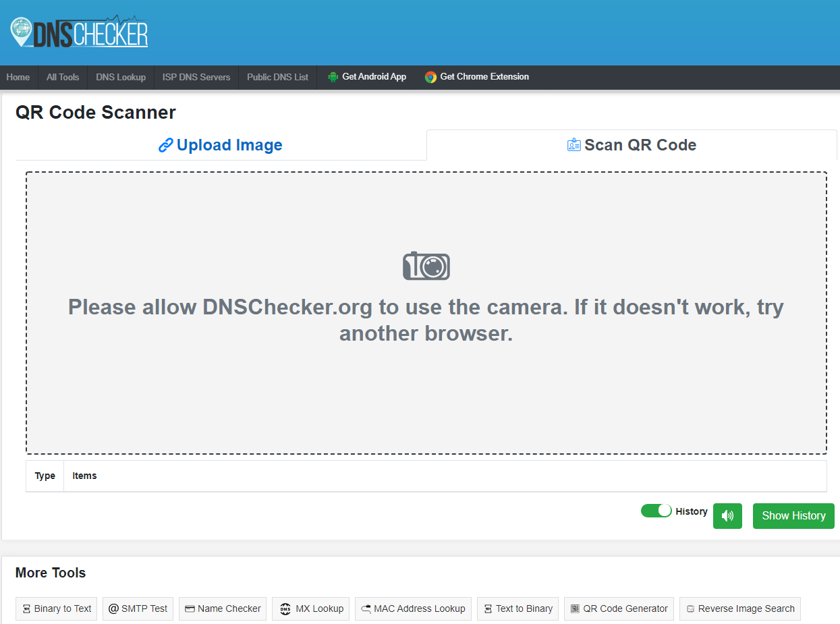
Task: Click the camera icon in the scanner area
Action: click(x=426, y=266)
